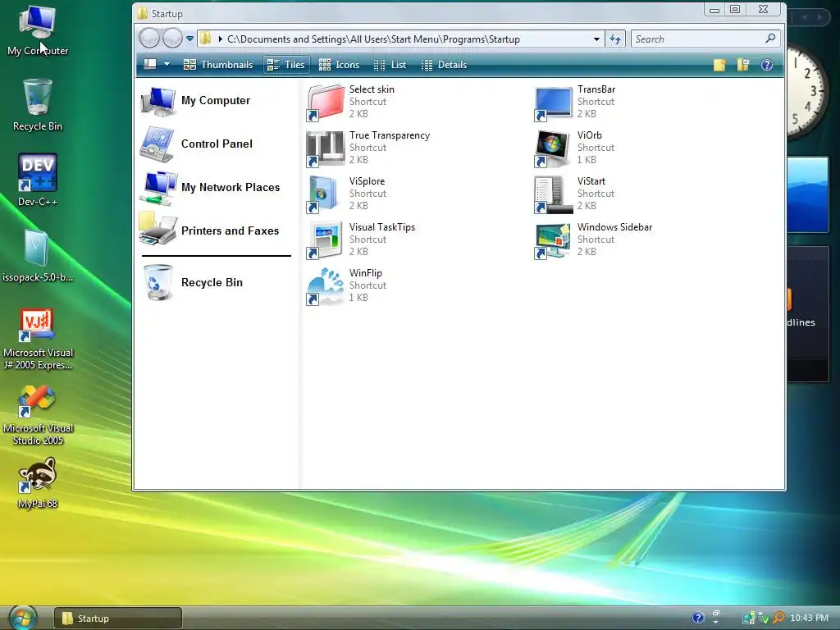Click the sidebar next gadgets arrow
The image size is (840, 630).
pyautogui.click(x=820, y=17)
